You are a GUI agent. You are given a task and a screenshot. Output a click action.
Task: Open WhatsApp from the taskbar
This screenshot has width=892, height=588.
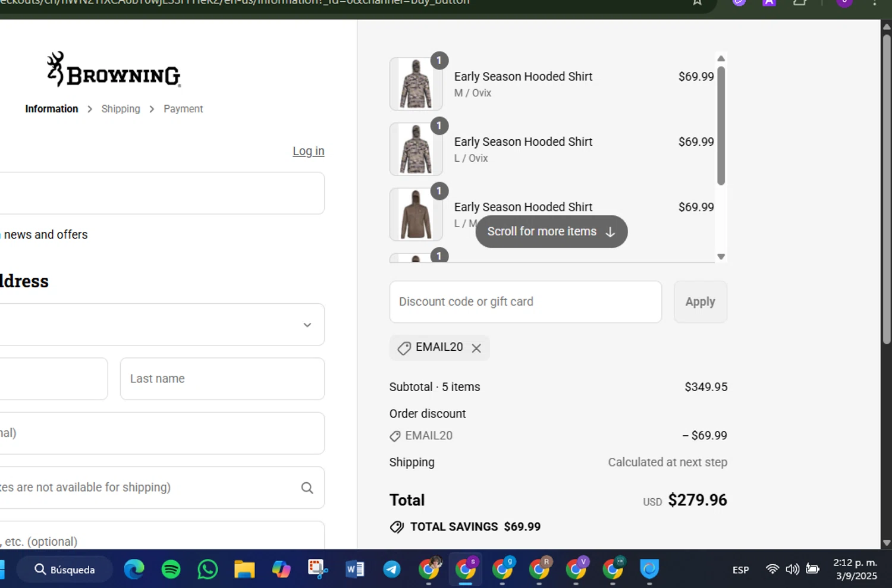pyautogui.click(x=208, y=570)
